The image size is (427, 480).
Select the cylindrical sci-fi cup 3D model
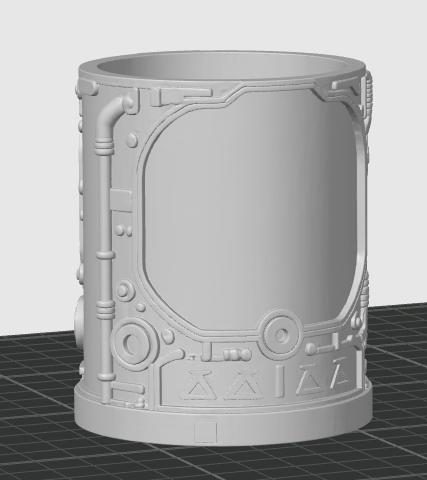[x=223, y=247]
